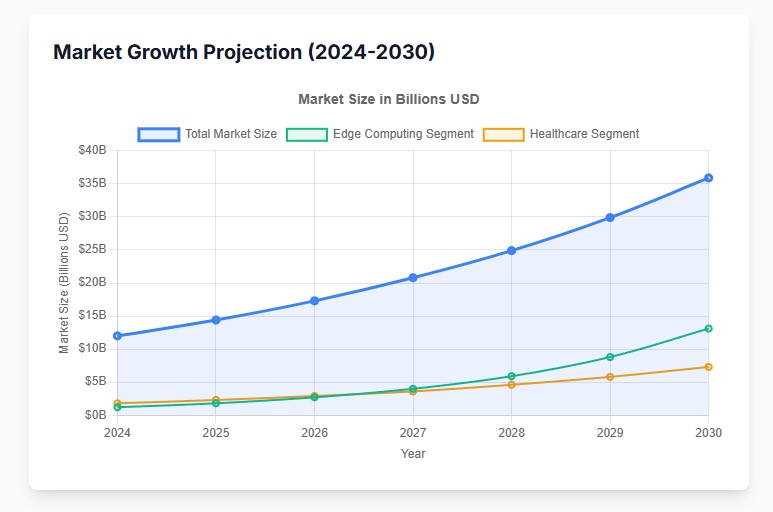Viewport: 773px width, 512px height.
Task: Click Edge Computing 2029 data point
Action: point(610,357)
